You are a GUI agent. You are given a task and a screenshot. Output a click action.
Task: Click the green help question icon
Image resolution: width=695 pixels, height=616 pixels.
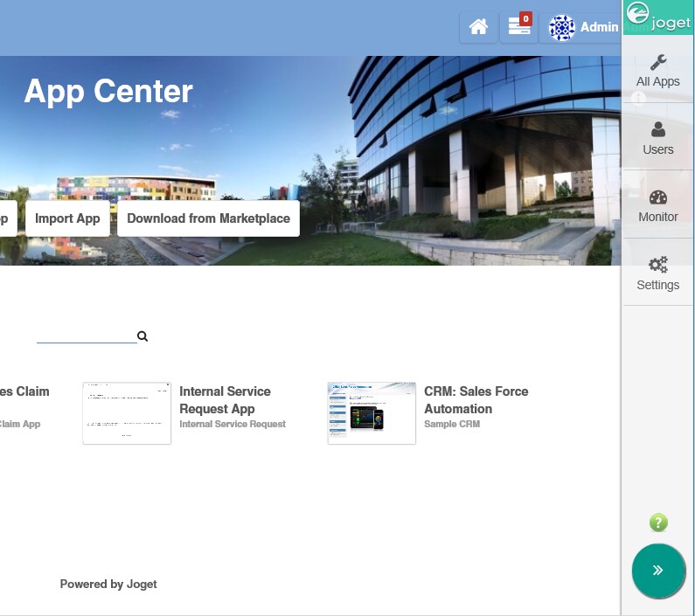point(658,523)
